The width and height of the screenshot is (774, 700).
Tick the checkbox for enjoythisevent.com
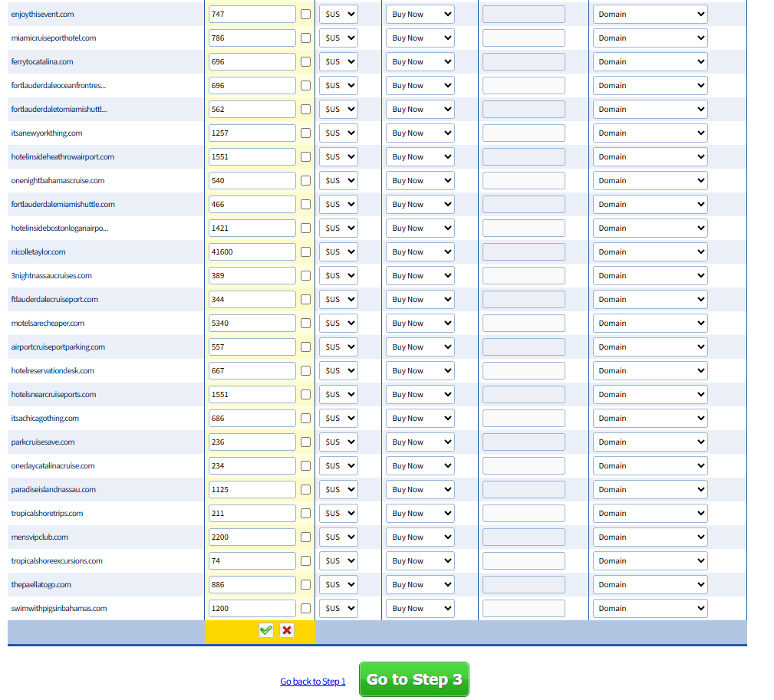pyautogui.click(x=306, y=15)
